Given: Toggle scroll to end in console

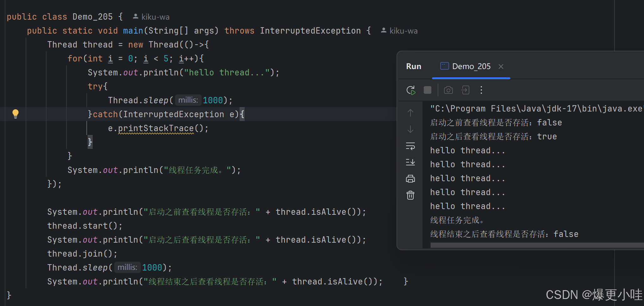Looking at the screenshot, I should (x=410, y=162).
